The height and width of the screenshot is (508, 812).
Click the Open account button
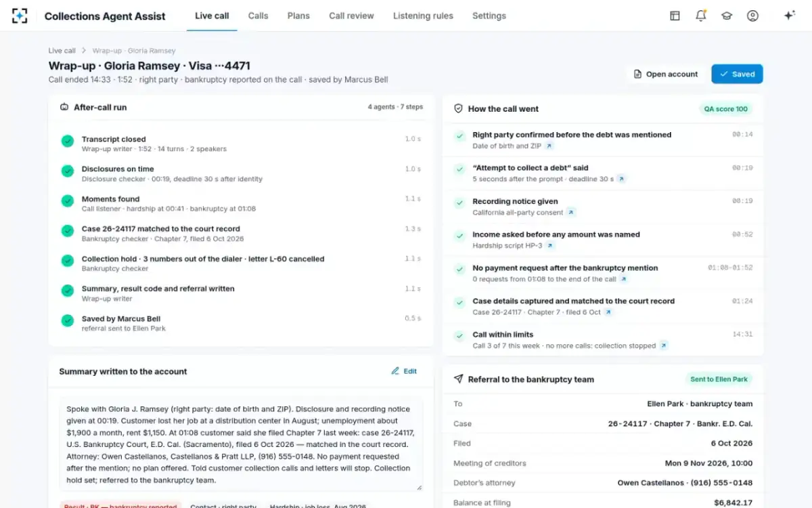tap(666, 74)
